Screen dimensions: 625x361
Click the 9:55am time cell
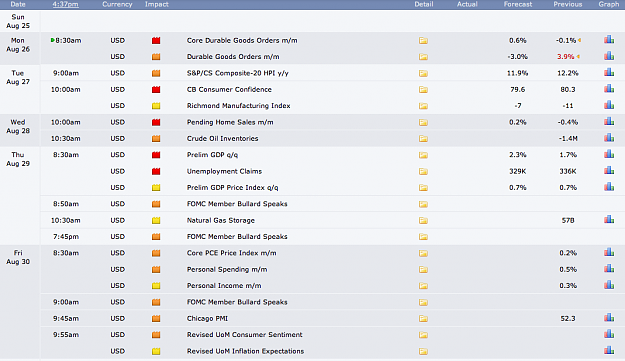click(x=66, y=335)
